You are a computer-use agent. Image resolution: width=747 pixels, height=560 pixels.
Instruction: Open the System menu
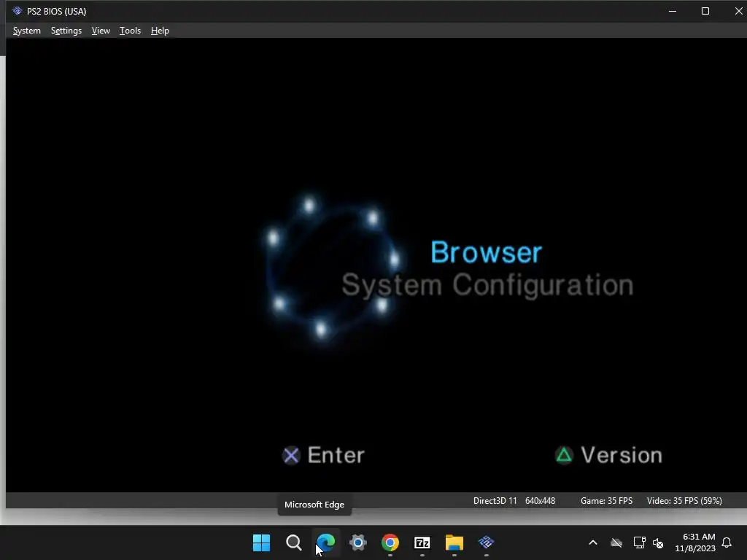pos(27,31)
